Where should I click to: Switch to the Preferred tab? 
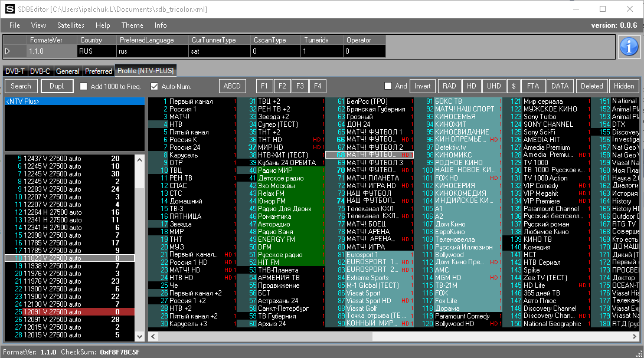(x=99, y=71)
